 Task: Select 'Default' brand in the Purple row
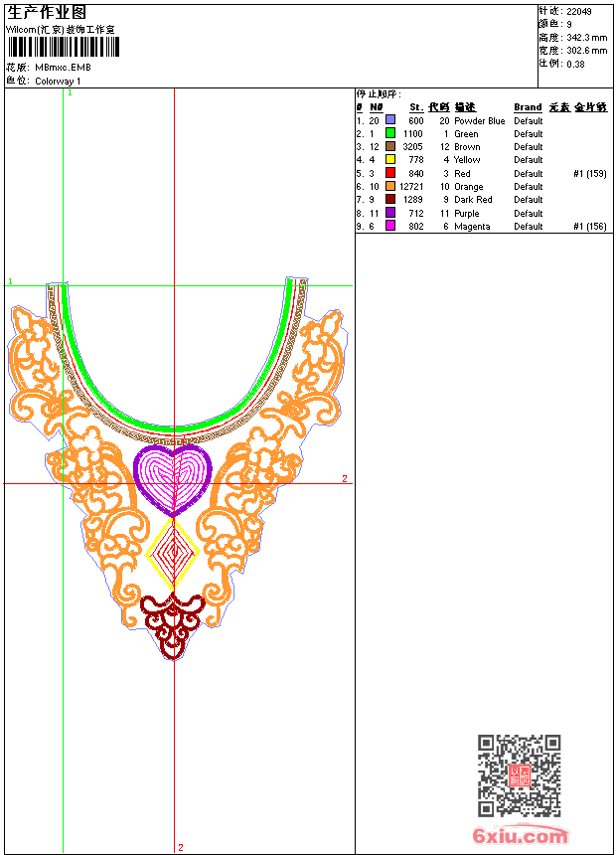point(529,213)
